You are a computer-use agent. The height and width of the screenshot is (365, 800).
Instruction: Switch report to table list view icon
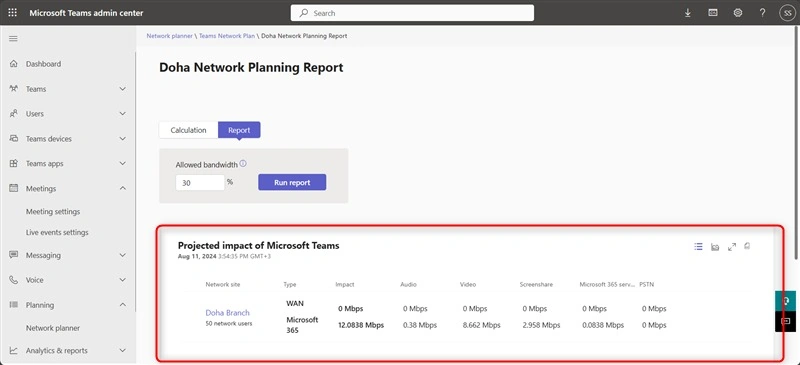(698, 247)
